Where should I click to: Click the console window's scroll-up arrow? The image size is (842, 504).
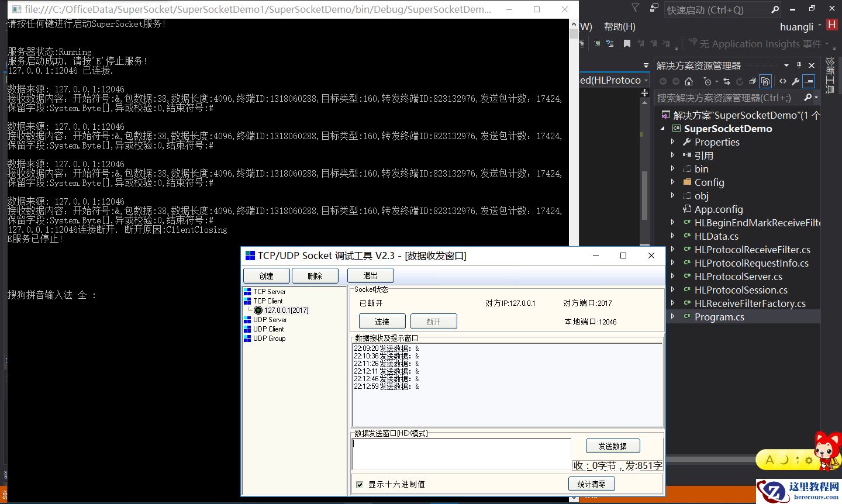click(574, 25)
